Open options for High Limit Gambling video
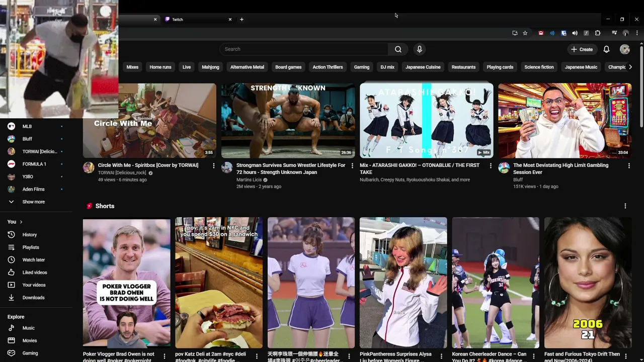The height and width of the screenshot is (362, 644). click(x=629, y=165)
